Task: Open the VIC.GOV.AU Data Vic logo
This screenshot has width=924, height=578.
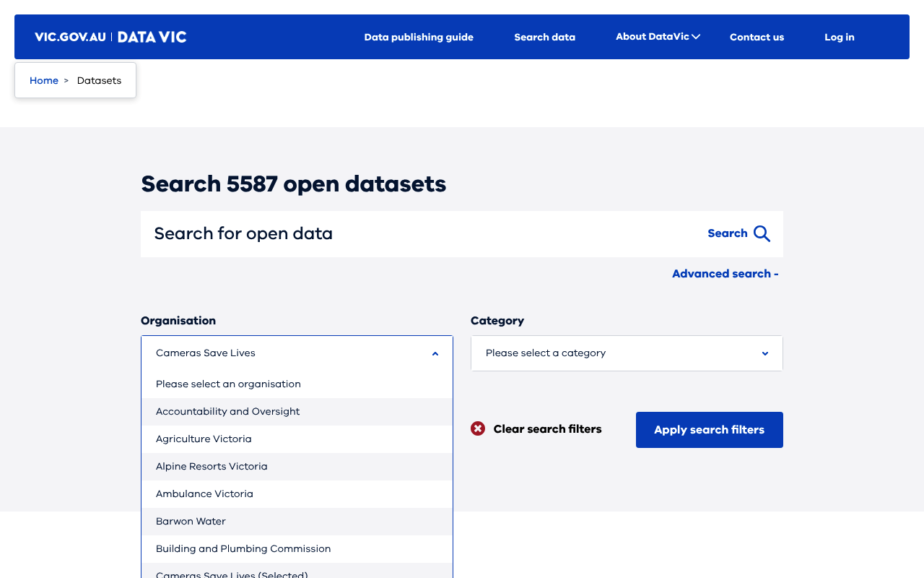Action: pos(110,37)
